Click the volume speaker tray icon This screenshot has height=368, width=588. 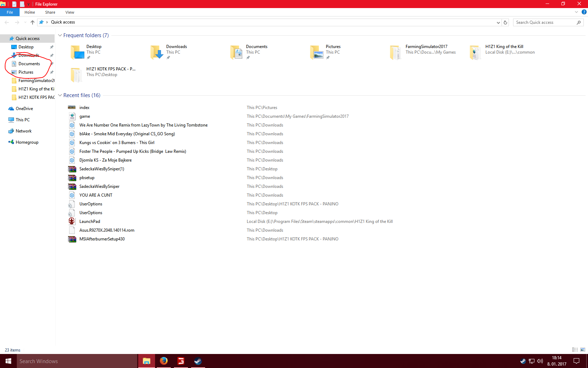[540, 361]
